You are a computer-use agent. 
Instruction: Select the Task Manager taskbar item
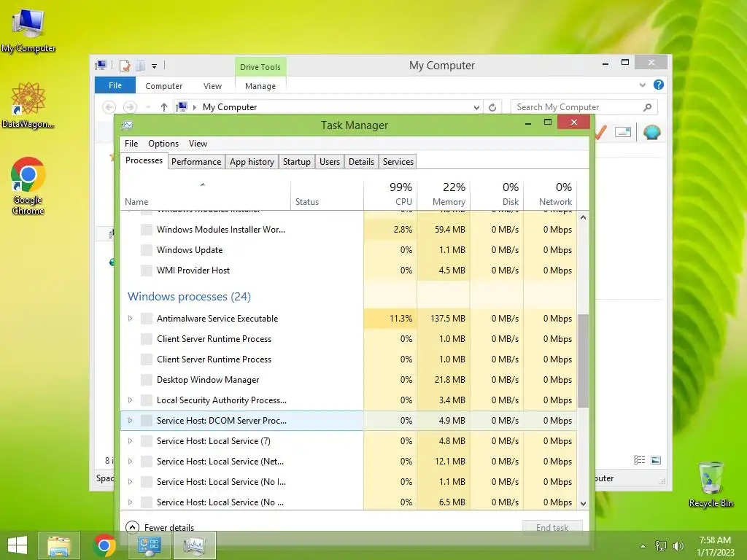(194, 545)
